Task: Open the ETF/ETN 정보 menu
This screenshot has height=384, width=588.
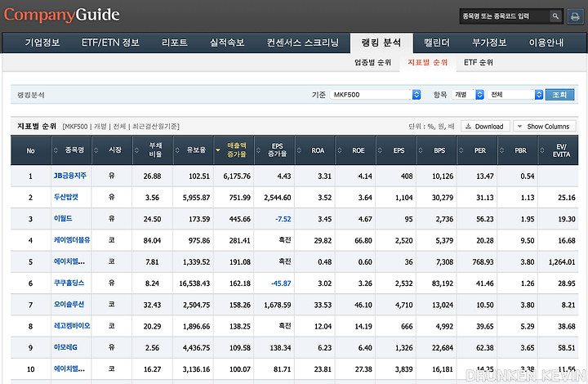Action: coord(110,42)
